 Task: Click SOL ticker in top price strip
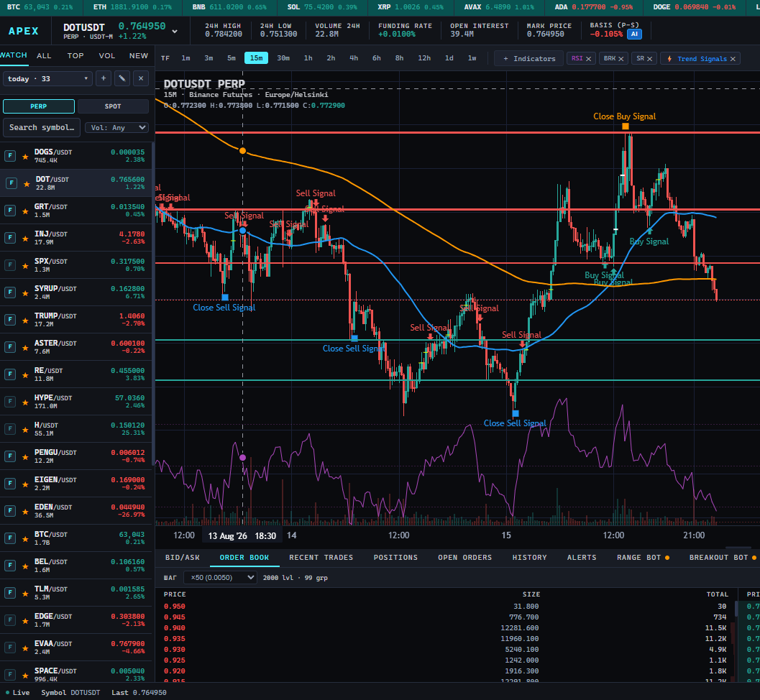(x=322, y=6)
